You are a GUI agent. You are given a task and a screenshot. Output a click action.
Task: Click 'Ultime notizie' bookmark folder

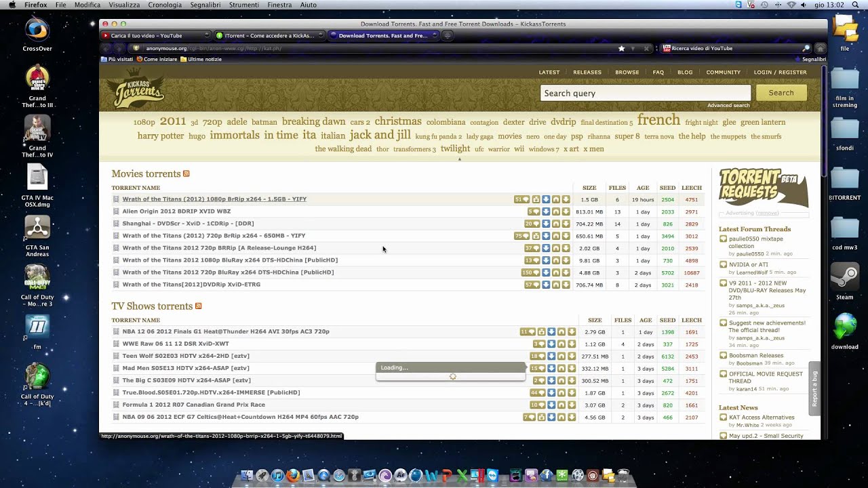point(201,59)
